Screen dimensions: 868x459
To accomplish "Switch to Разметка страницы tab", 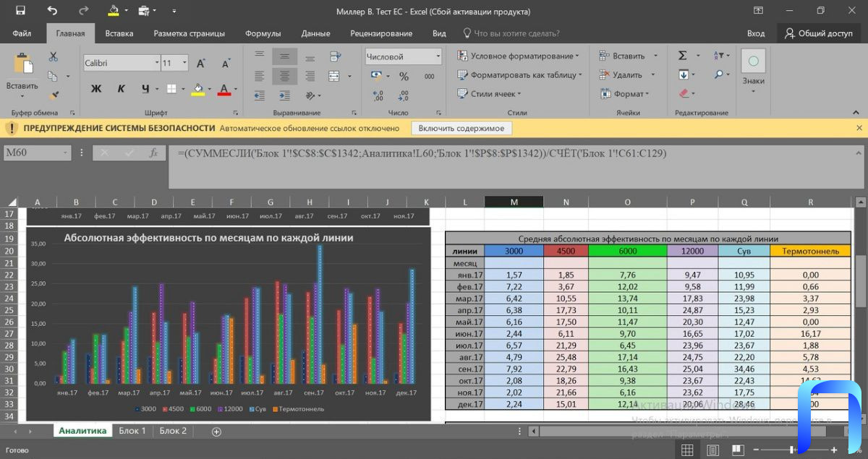I will (190, 33).
